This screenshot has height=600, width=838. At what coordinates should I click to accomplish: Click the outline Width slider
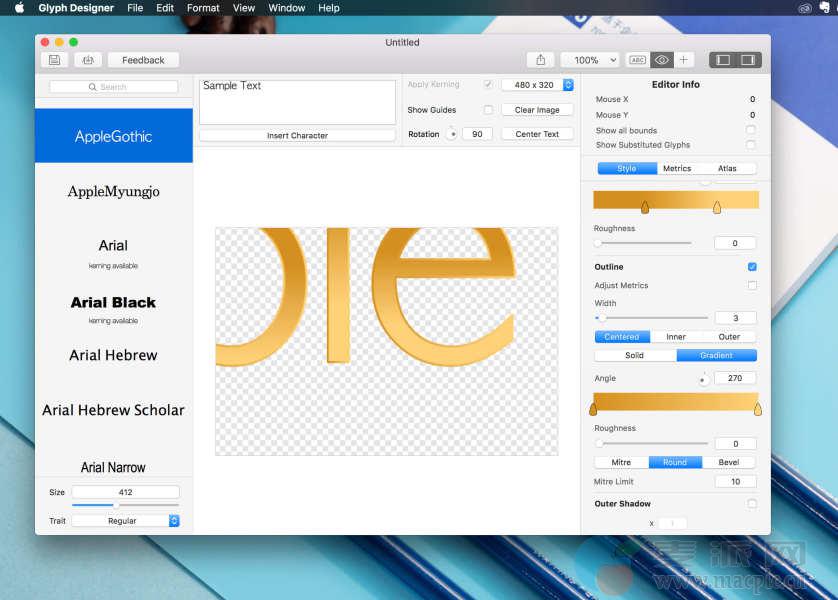coord(644,318)
